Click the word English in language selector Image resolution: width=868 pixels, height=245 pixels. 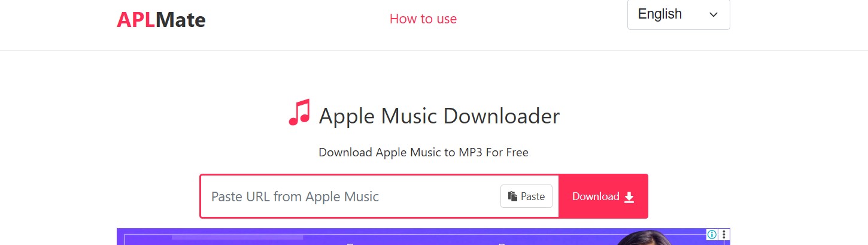660,14
